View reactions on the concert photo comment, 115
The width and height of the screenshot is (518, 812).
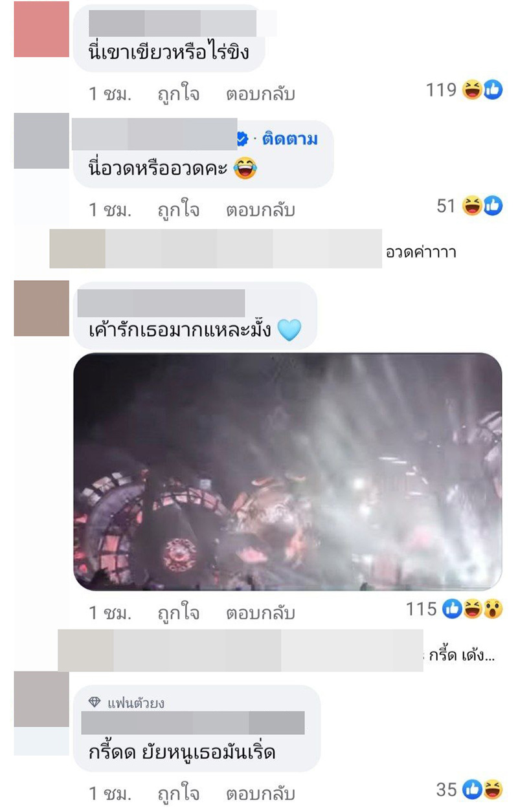473,609
